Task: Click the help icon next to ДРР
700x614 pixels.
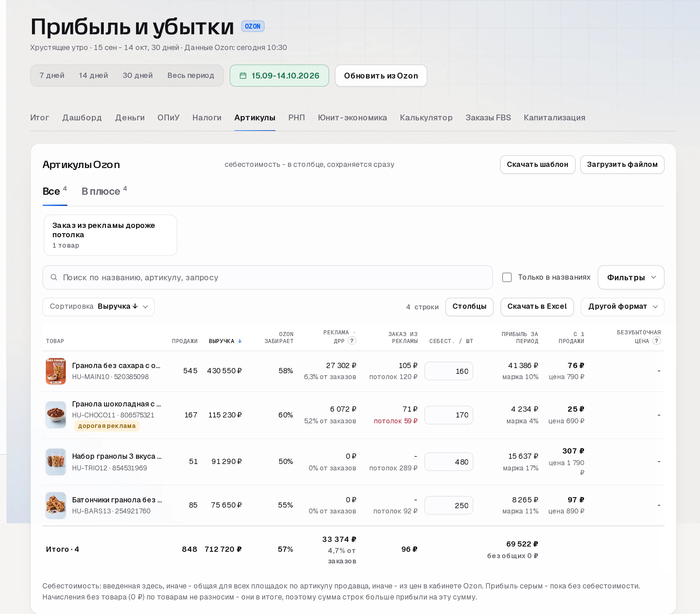Action: pyautogui.click(x=352, y=340)
